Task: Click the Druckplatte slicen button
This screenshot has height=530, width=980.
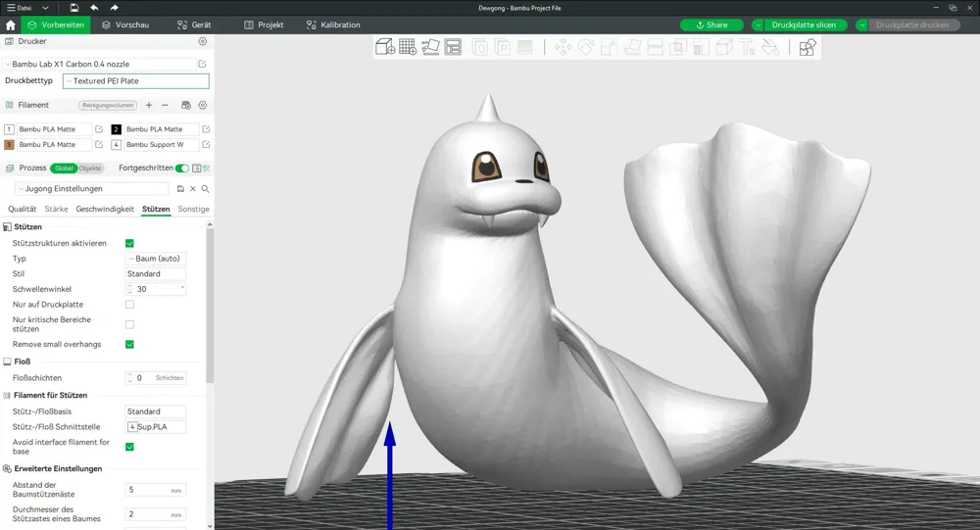Action: pyautogui.click(x=805, y=25)
